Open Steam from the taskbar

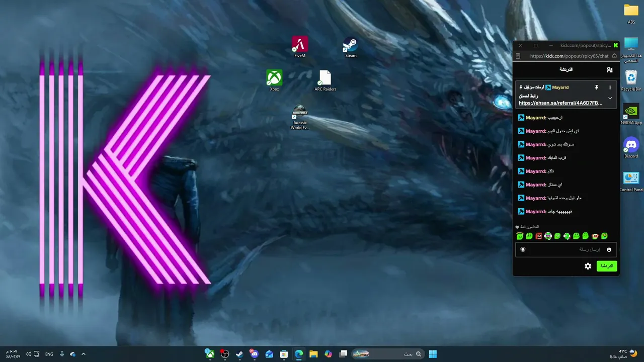[x=239, y=354]
